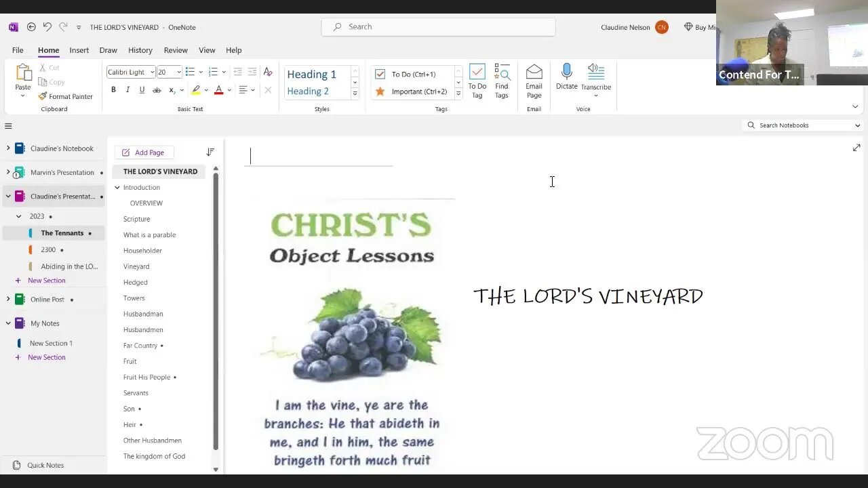Switch to the Draw tab
The width and height of the screenshot is (868, 488).
pyautogui.click(x=108, y=50)
